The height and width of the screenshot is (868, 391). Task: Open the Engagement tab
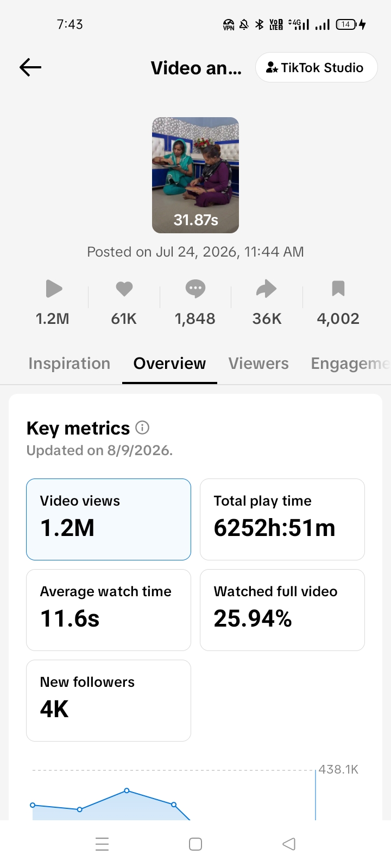pos(350,363)
